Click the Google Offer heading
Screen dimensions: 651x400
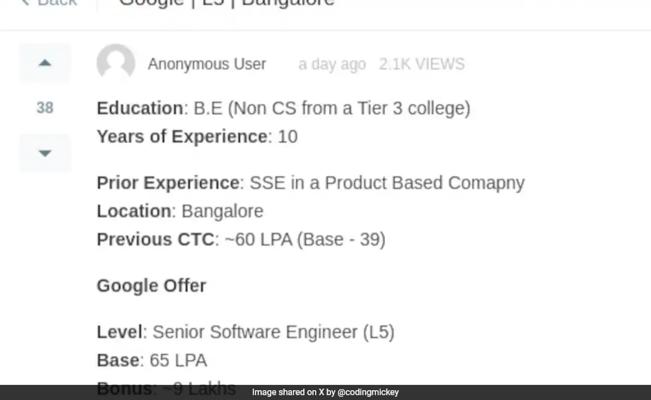click(x=151, y=286)
